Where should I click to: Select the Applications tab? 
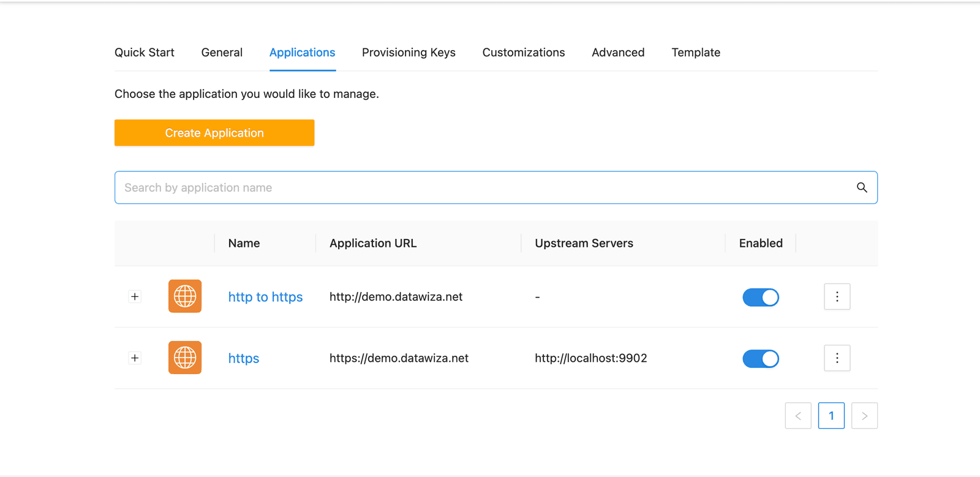(303, 53)
